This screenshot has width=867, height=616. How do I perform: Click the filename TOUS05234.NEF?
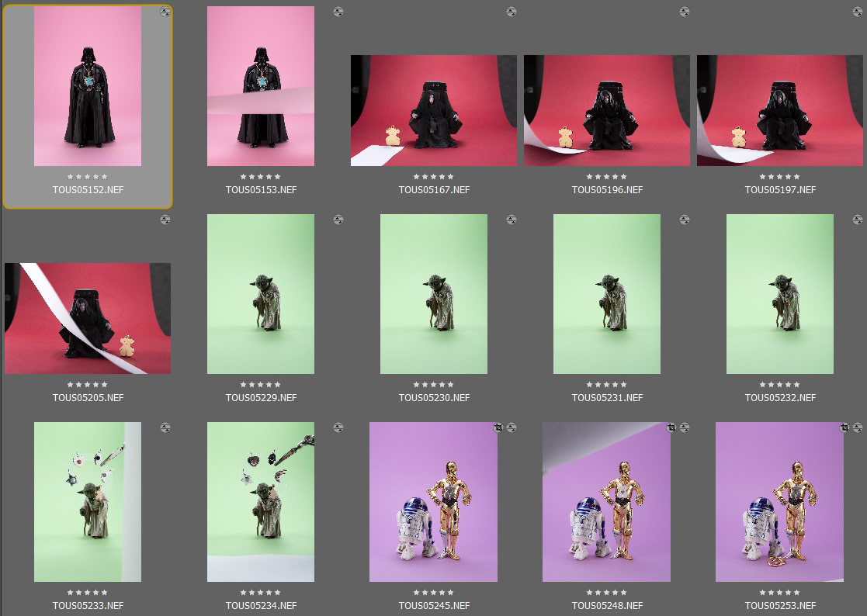(261, 605)
